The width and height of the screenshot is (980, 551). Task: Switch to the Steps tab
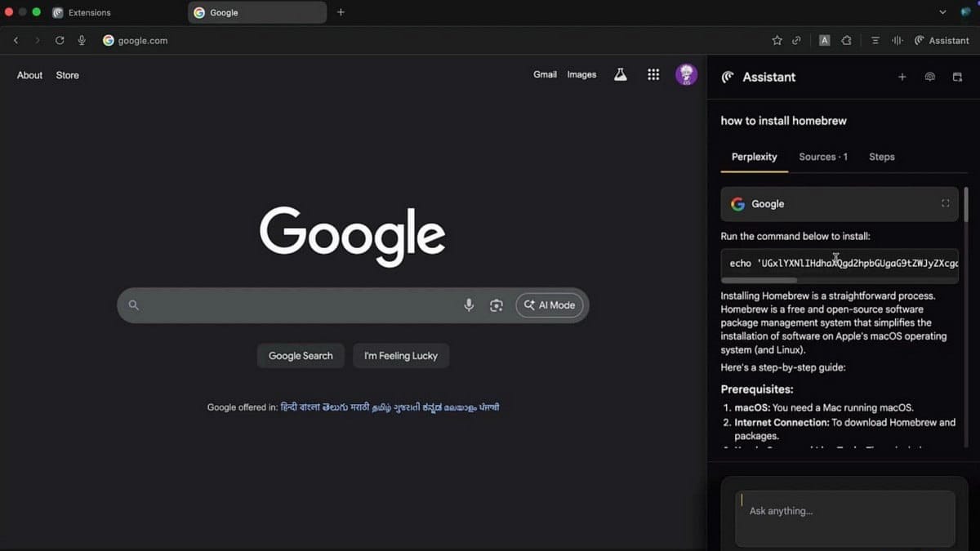(881, 157)
